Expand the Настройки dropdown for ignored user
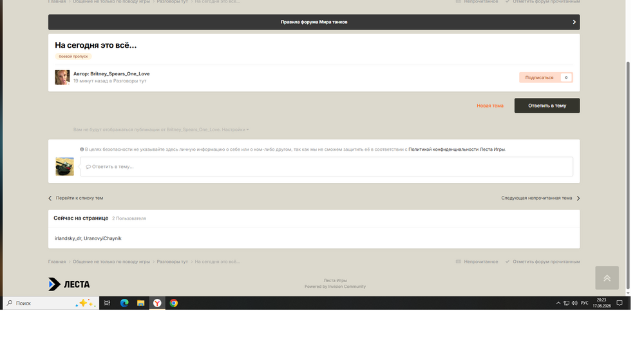The image size is (644, 362). tap(235, 129)
